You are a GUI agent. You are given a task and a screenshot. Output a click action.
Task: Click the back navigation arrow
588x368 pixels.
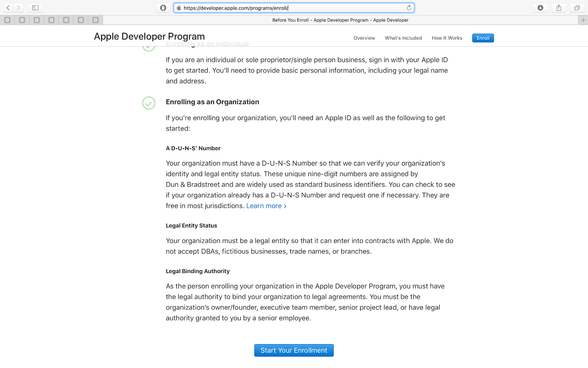coord(8,7)
